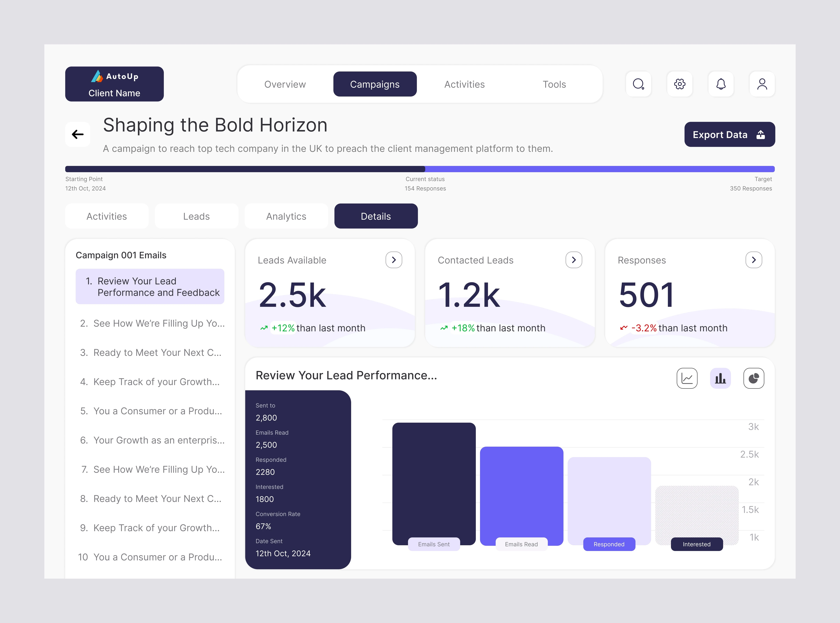
Task: Click the Export Data button
Action: (729, 135)
